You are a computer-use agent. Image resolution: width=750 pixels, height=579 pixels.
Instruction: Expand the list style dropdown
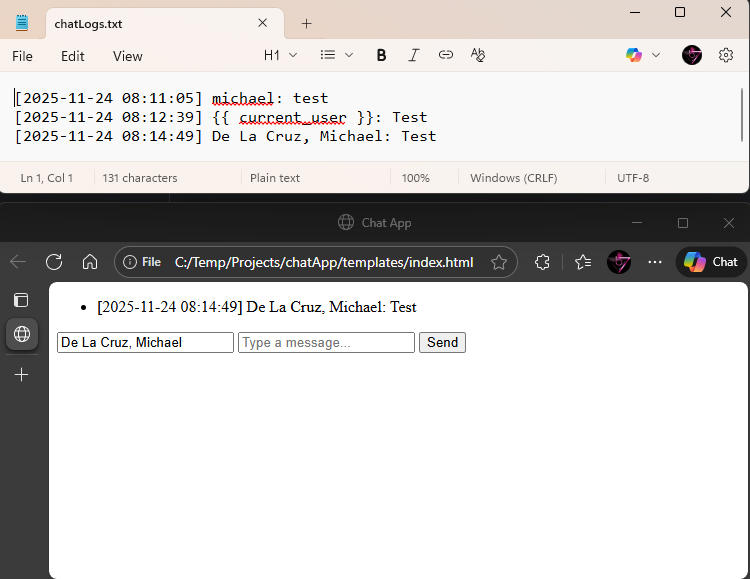(x=336, y=56)
